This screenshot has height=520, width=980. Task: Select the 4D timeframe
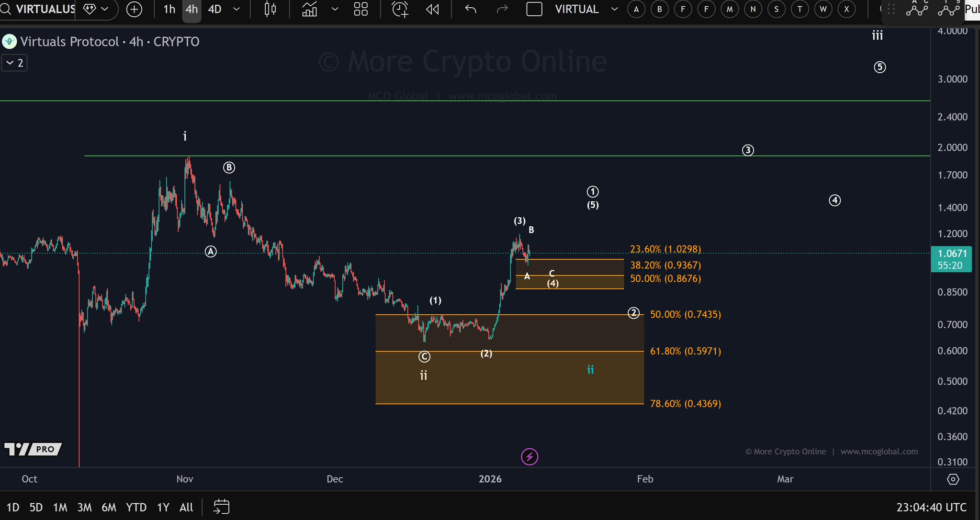tap(214, 9)
